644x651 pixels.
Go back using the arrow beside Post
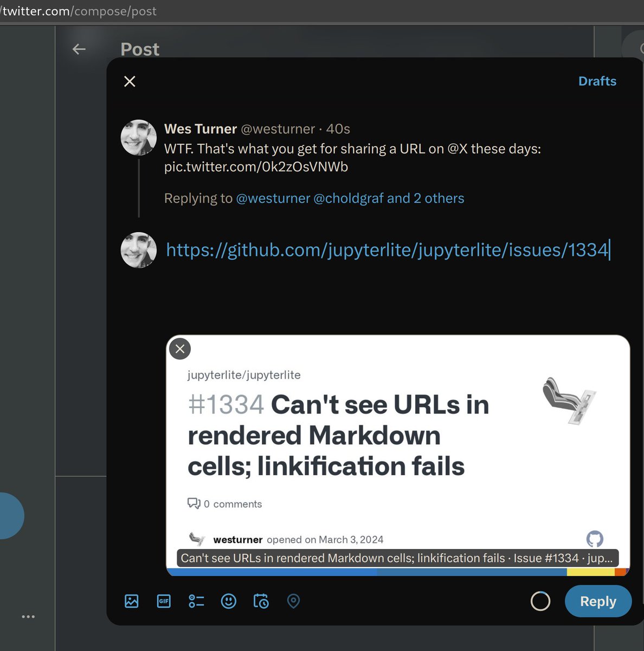(x=79, y=49)
